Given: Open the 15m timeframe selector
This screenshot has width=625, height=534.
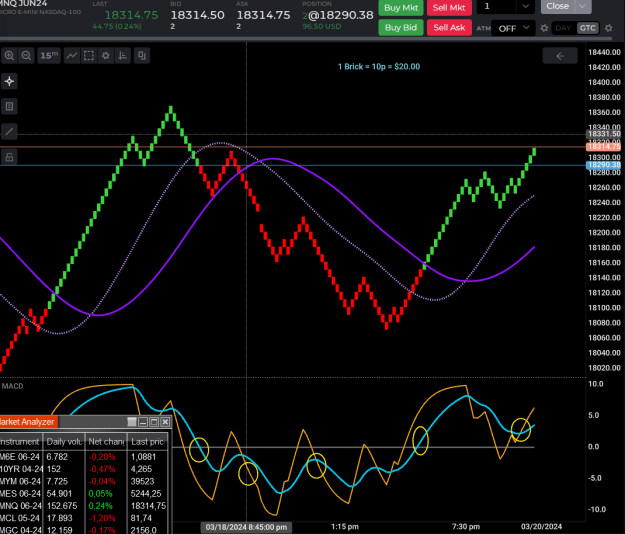Looking at the screenshot, I should point(49,55).
